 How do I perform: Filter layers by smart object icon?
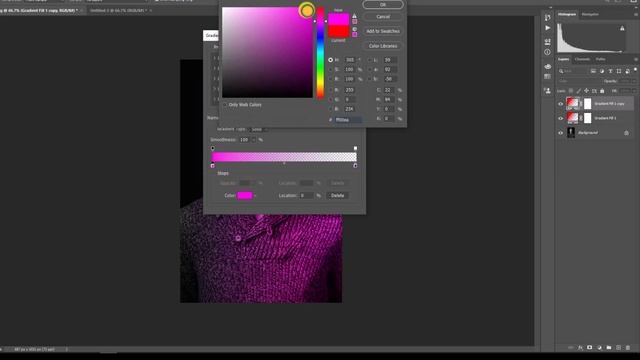627,71
